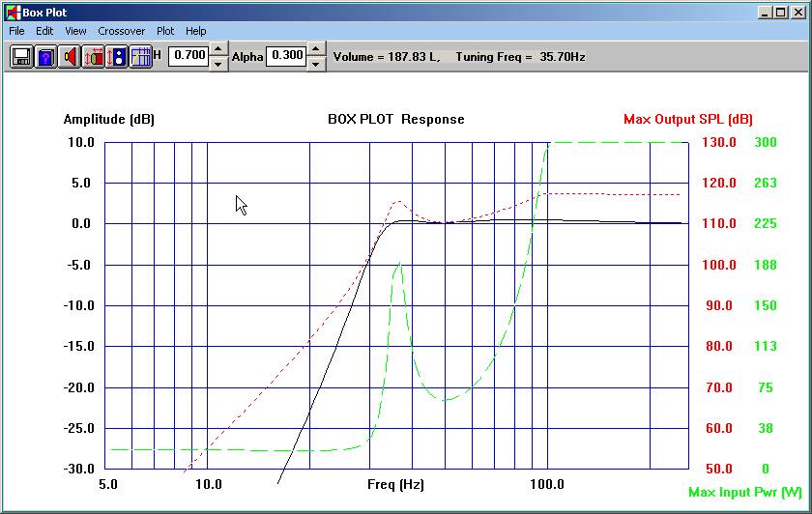Open the Crossover menu
The height and width of the screenshot is (514, 812).
click(x=121, y=31)
